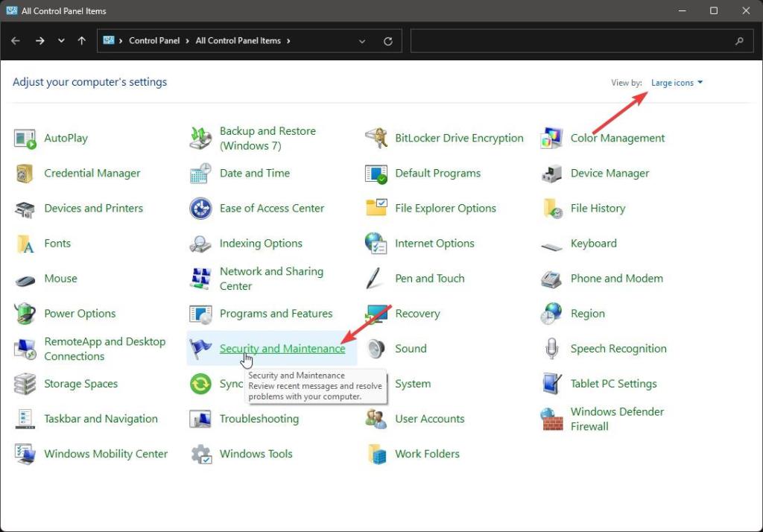Go back with the back arrow

[16, 41]
